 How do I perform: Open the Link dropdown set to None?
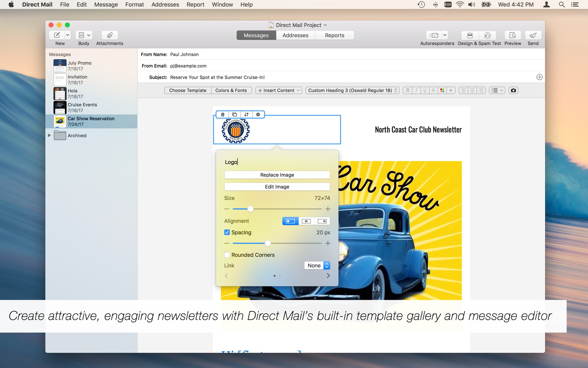tap(317, 265)
